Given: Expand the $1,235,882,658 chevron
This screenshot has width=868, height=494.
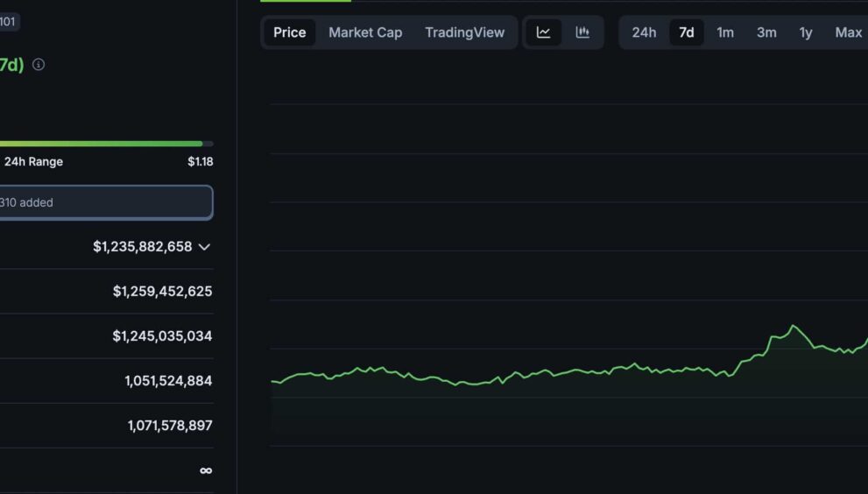Looking at the screenshot, I should (204, 247).
